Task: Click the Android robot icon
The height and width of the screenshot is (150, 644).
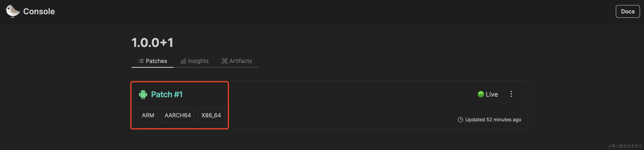Action: tap(143, 95)
